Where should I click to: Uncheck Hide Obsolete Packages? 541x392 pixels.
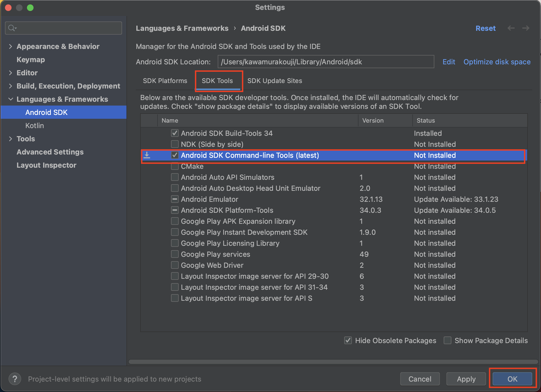click(x=348, y=341)
